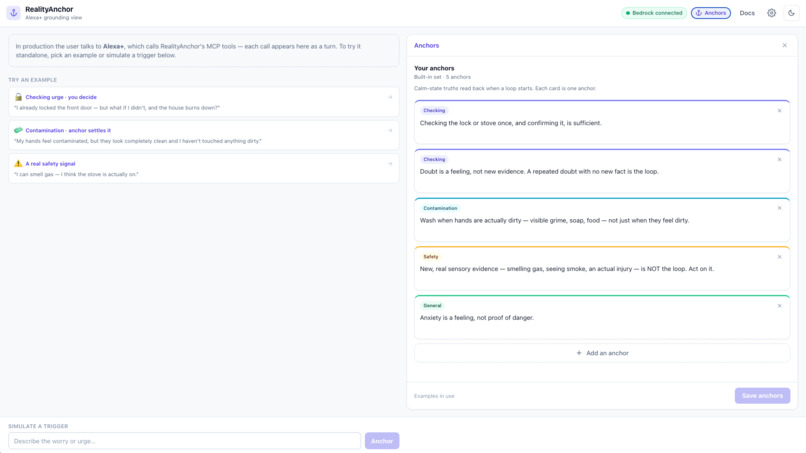Open the 'A real safety signal' example
The image size is (806, 453).
[204, 169]
